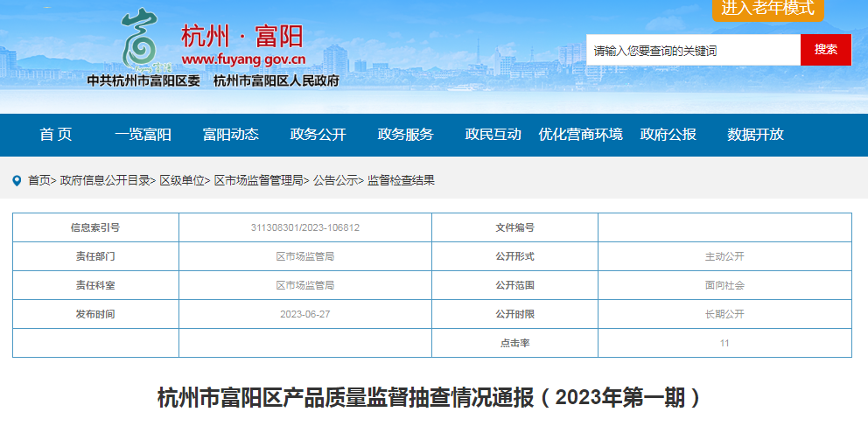Select the 富阳动态 navigation tab
This screenshot has width=868, height=426.
coord(231,135)
